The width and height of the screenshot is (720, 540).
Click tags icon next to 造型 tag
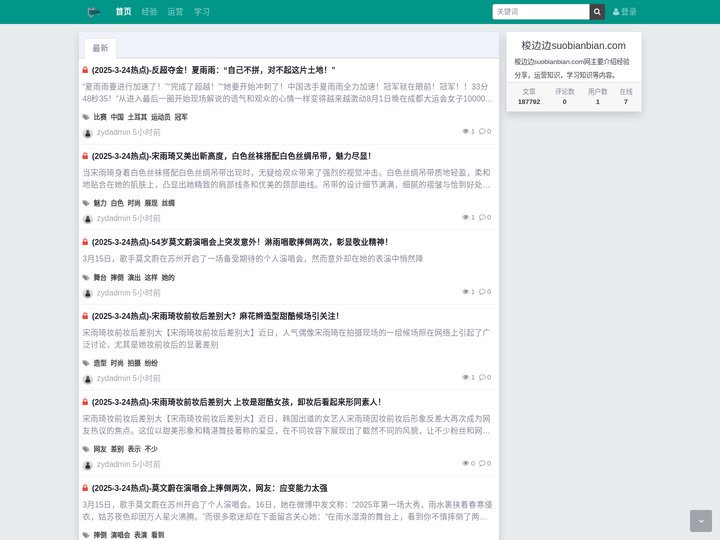pos(86,363)
